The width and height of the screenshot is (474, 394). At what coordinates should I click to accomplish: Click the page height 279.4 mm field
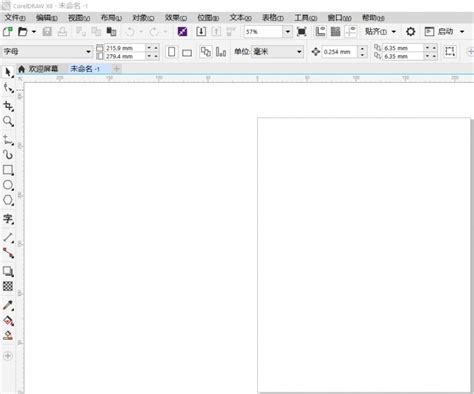[125, 56]
